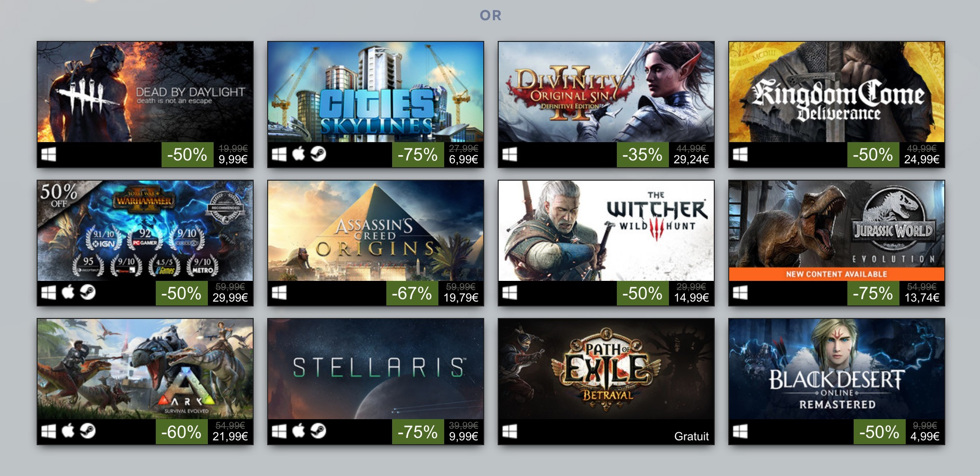Click the Steam icon under Stellaris
The image size is (980, 476).
coord(318,431)
